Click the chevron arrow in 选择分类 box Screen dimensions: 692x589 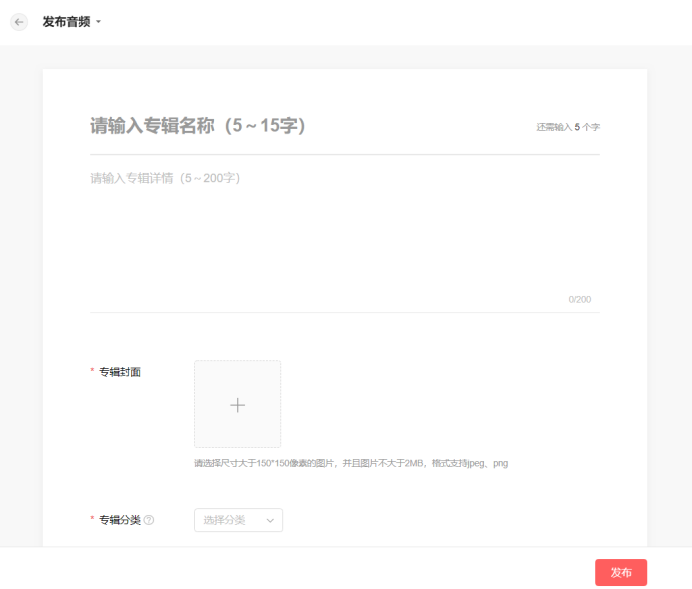pos(270,520)
